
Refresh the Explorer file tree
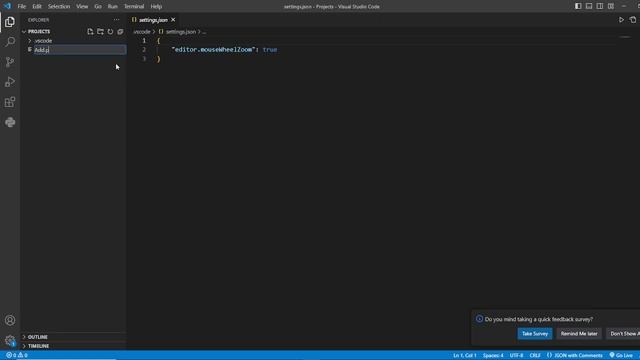tap(110, 31)
